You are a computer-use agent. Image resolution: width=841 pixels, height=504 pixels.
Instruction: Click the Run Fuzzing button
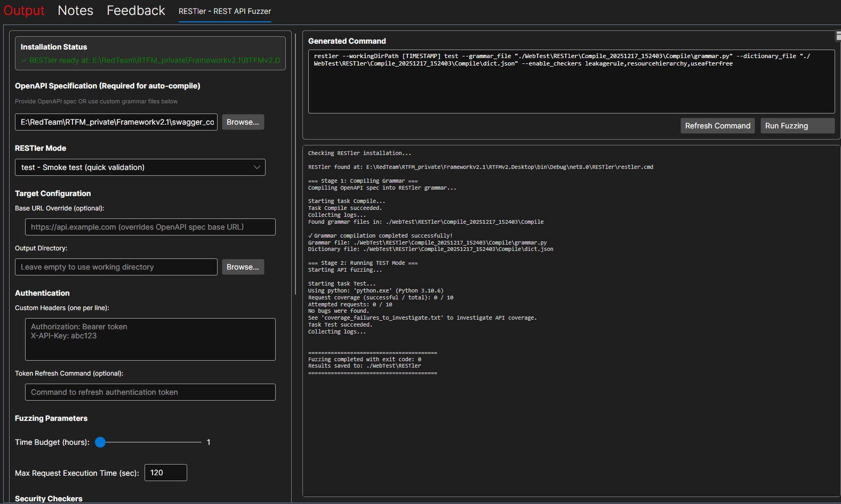click(x=797, y=126)
